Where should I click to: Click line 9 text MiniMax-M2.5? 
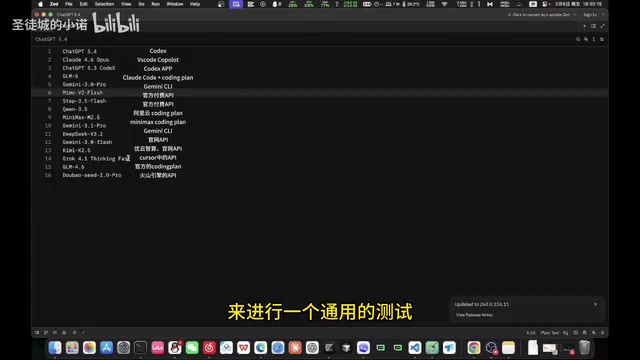(81, 118)
